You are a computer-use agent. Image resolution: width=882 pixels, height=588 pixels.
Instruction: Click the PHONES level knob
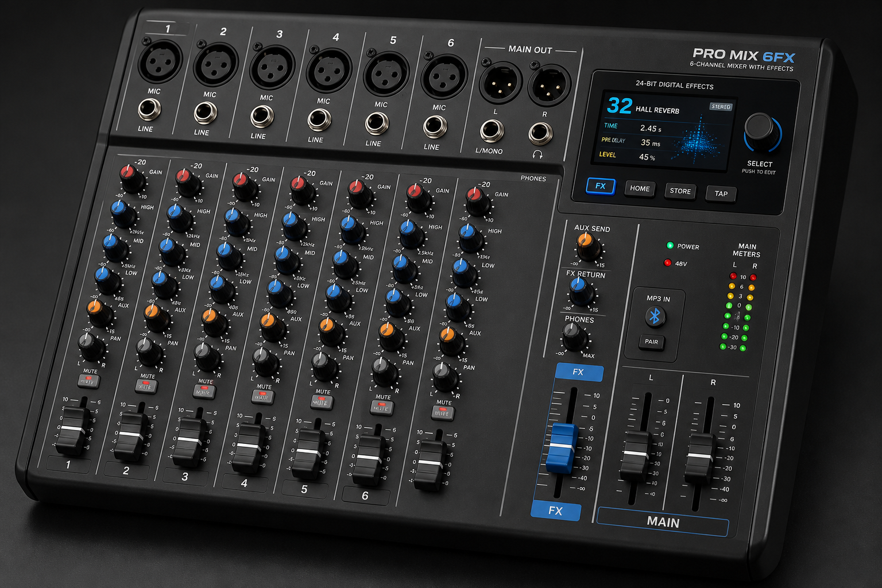575,336
